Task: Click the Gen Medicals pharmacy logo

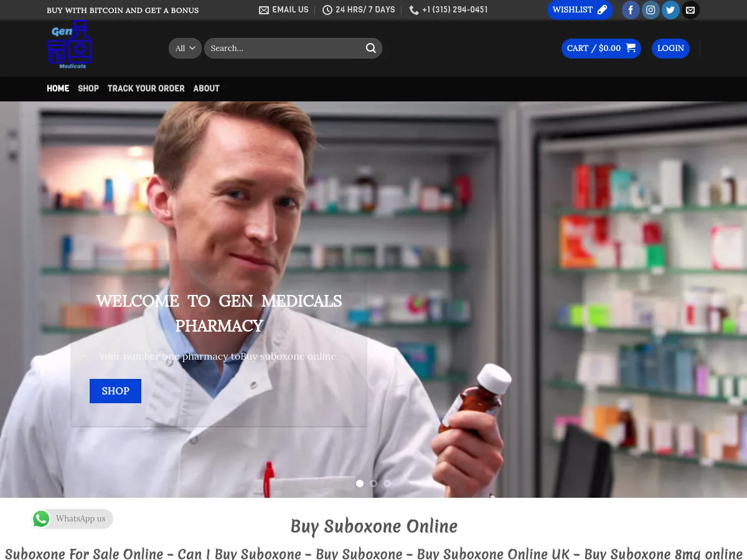Action: click(69, 44)
